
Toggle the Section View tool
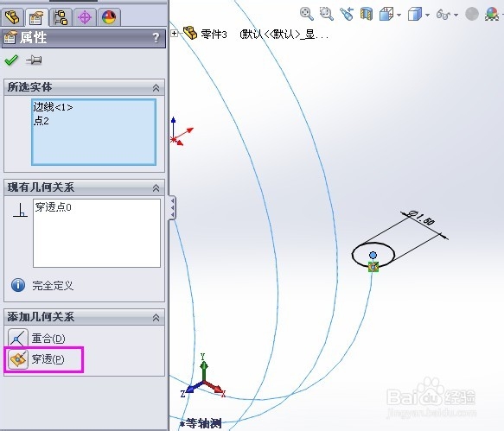(367, 14)
